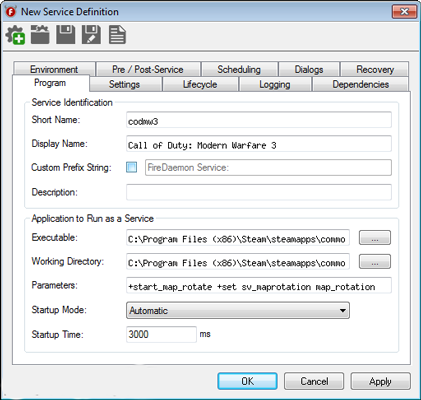Go to the Scheduling tab
421x400 pixels.
pos(239,69)
